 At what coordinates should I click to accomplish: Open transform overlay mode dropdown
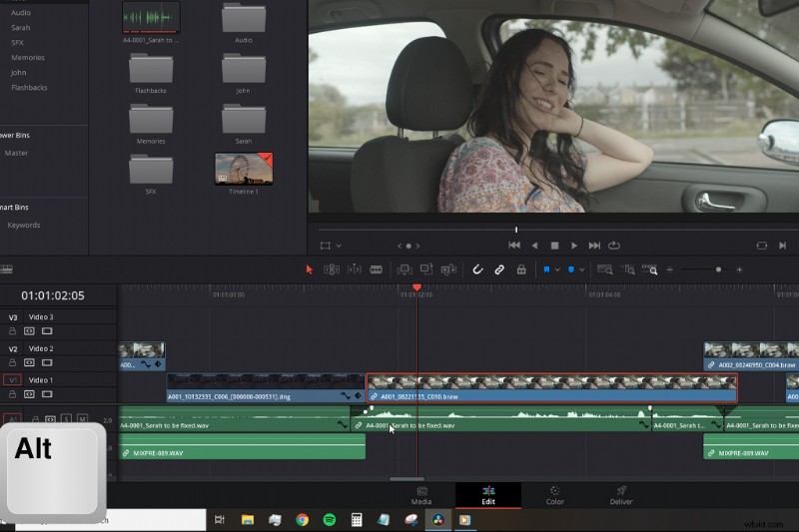tap(339, 246)
